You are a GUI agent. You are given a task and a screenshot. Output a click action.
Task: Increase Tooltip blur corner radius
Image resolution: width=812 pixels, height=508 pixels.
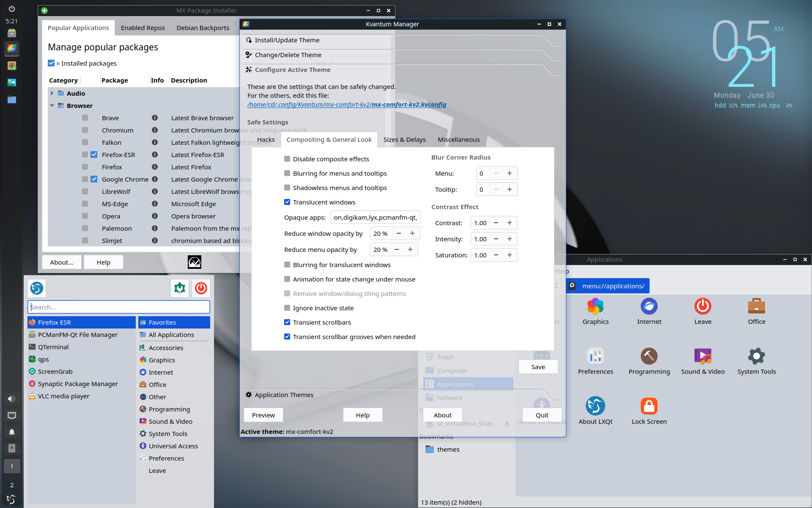click(x=510, y=189)
